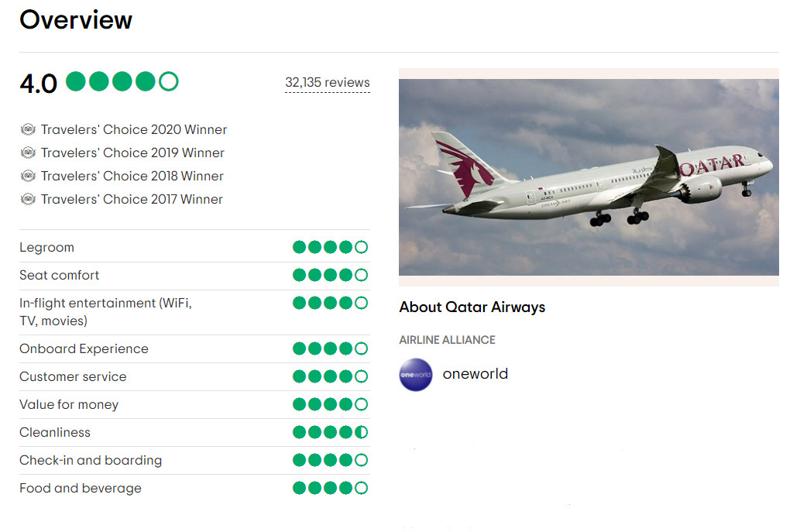The image size is (800, 532).
Task: Click the Travelers' Choice 2019 owl badge icon
Action: coord(29,153)
